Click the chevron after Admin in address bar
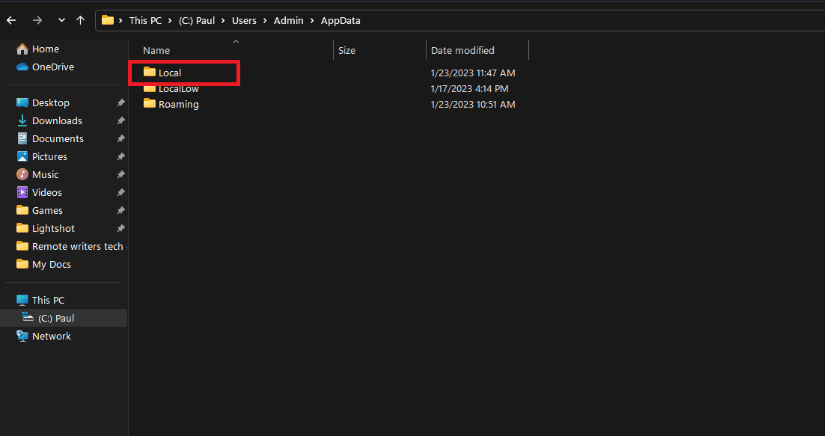 click(x=312, y=21)
